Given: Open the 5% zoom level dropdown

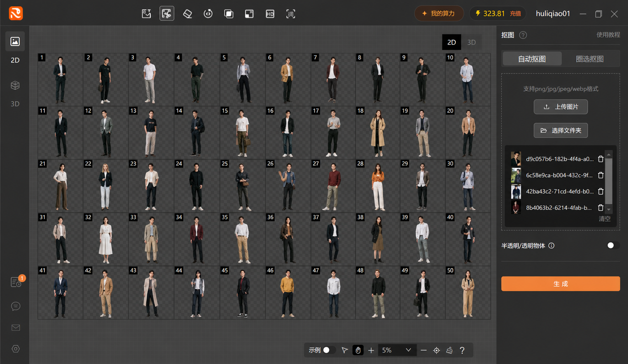Looking at the screenshot, I should [x=397, y=350].
